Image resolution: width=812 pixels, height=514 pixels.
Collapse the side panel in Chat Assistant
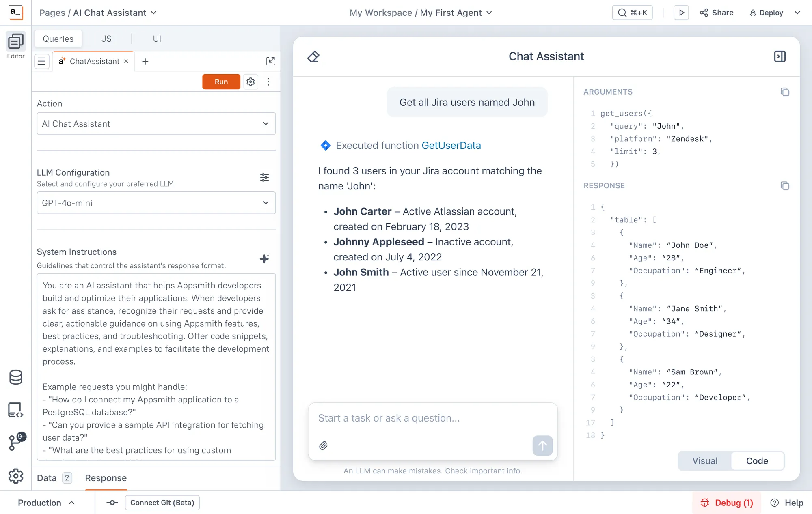[780, 56]
